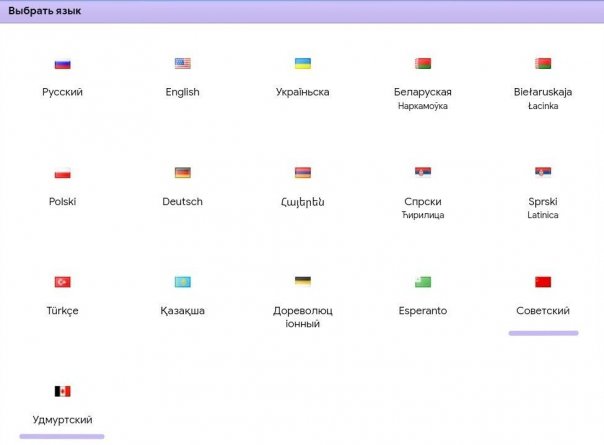The width and height of the screenshot is (604, 445).
Task: Choose the Удмуртский language label
Action: (62, 420)
